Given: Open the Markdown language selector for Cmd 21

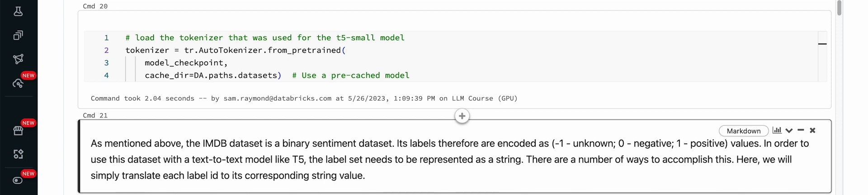Looking at the screenshot, I should pos(743,131).
